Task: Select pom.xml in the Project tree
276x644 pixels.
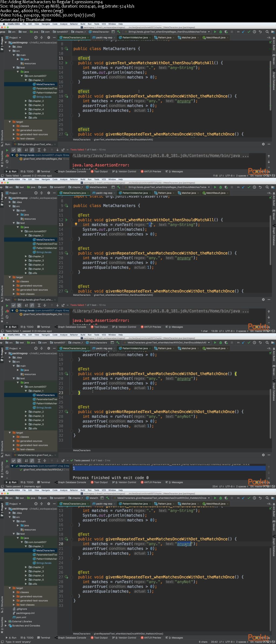Action: (21, 617)
